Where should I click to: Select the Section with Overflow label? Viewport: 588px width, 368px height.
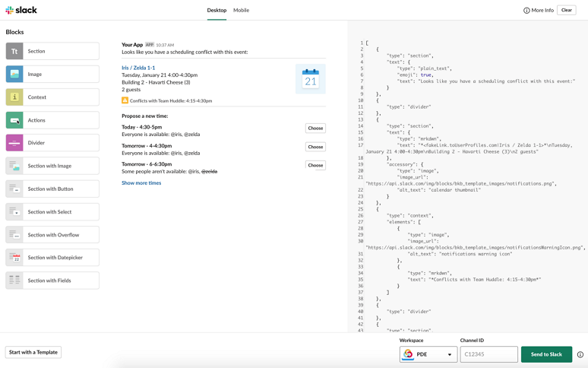pyautogui.click(x=53, y=235)
